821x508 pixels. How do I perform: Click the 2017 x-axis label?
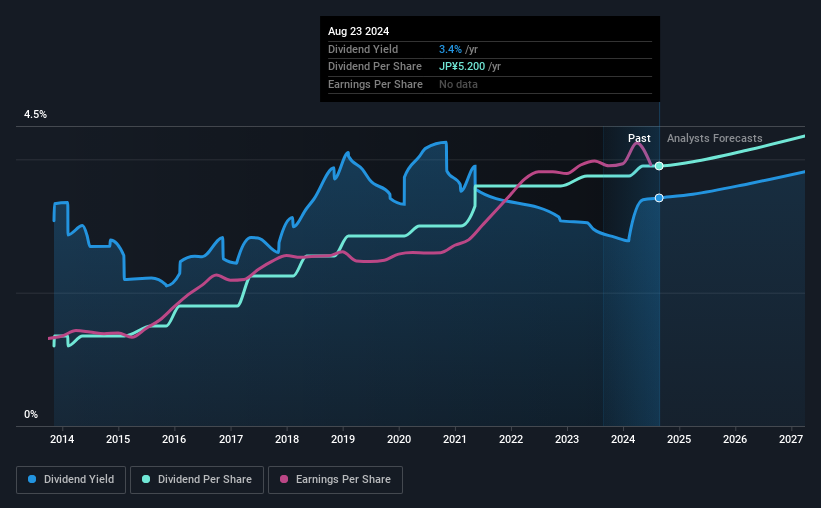(230, 439)
